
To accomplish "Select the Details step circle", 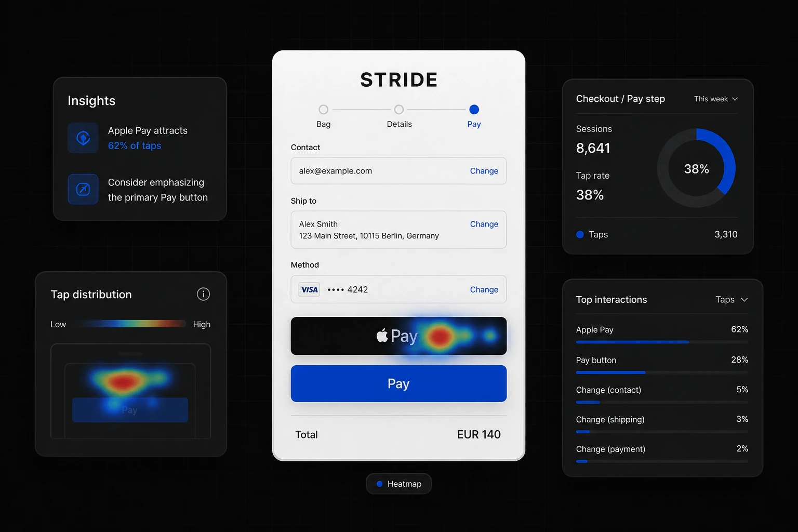I will (399, 110).
